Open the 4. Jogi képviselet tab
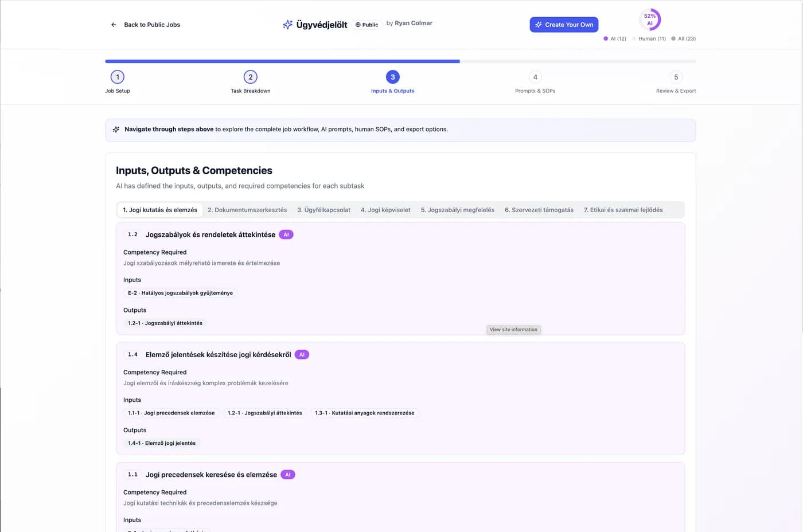Viewport: 803px width, 532px height. coord(385,210)
